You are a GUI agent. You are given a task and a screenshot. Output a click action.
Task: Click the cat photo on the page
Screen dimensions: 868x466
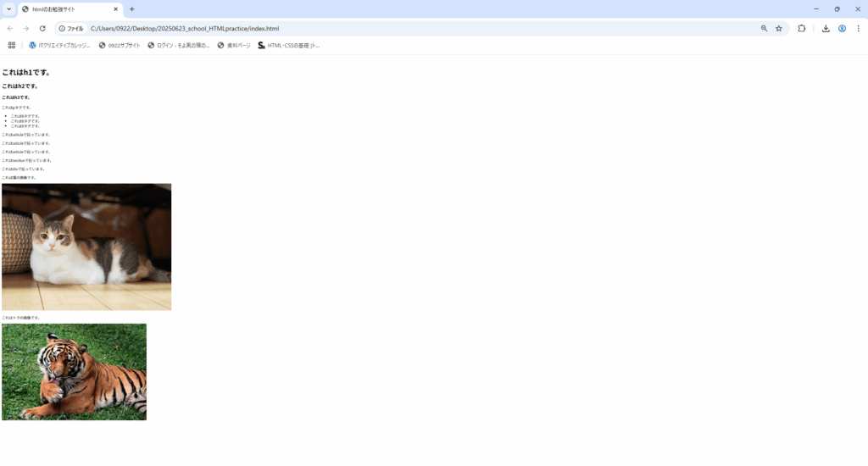[86, 247]
